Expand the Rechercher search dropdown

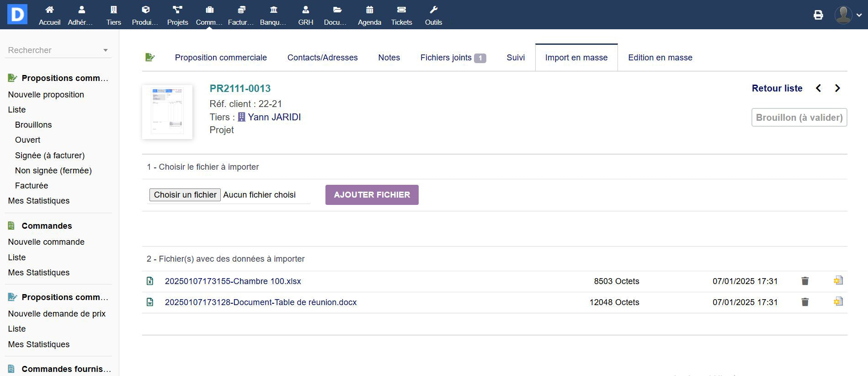105,50
